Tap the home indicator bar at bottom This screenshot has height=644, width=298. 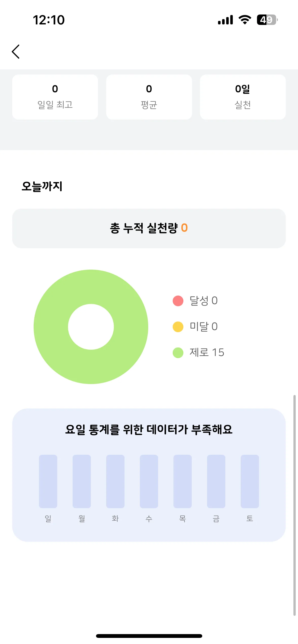[x=149, y=636]
